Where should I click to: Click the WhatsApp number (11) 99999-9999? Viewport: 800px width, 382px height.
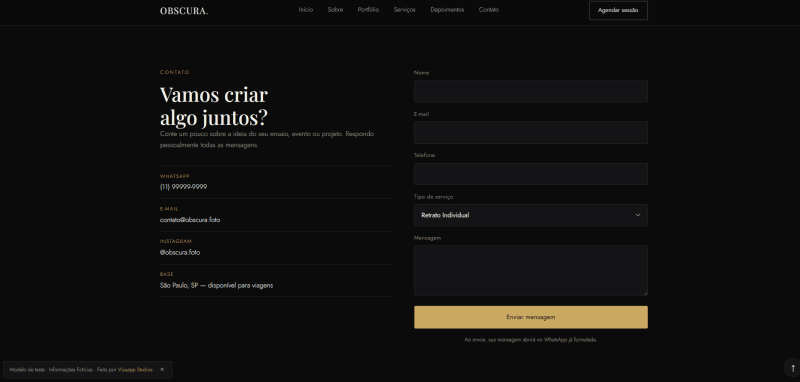point(183,187)
